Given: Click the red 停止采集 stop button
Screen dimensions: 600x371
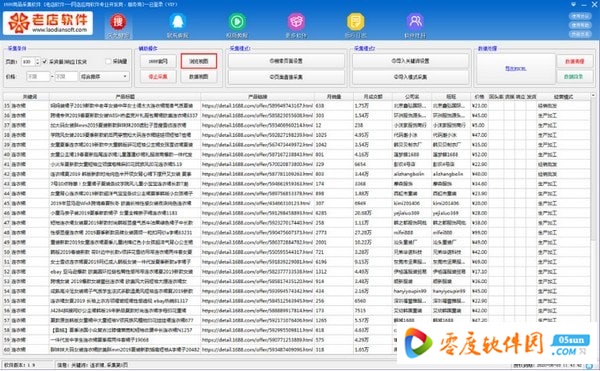Looking at the screenshot, I should tap(158, 76).
